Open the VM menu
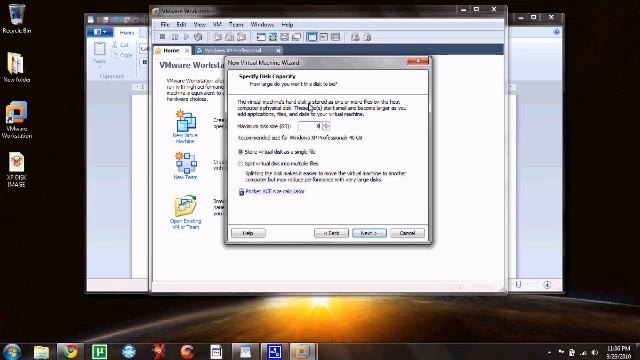 pyautogui.click(x=217, y=24)
